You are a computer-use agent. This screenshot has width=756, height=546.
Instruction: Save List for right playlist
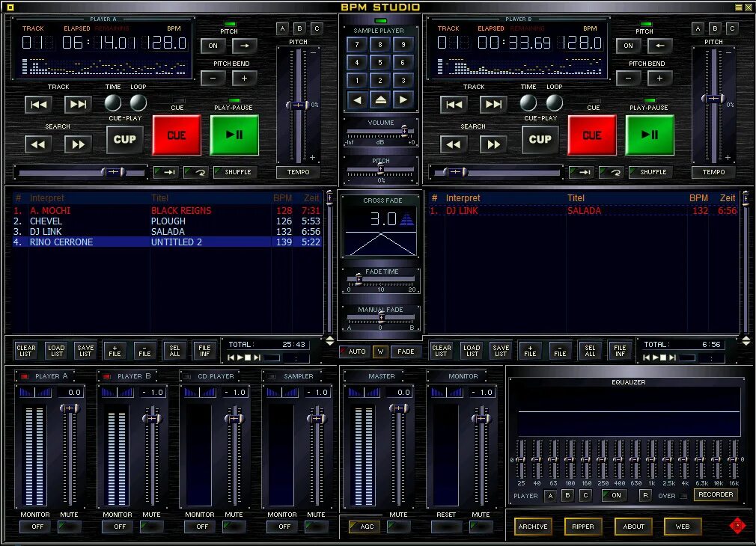[501, 351]
